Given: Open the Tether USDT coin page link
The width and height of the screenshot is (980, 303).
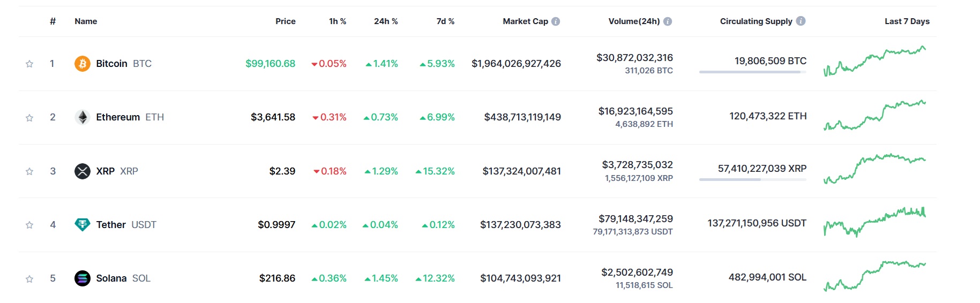Looking at the screenshot, I should pyautogui.click(x=126, y=225).
